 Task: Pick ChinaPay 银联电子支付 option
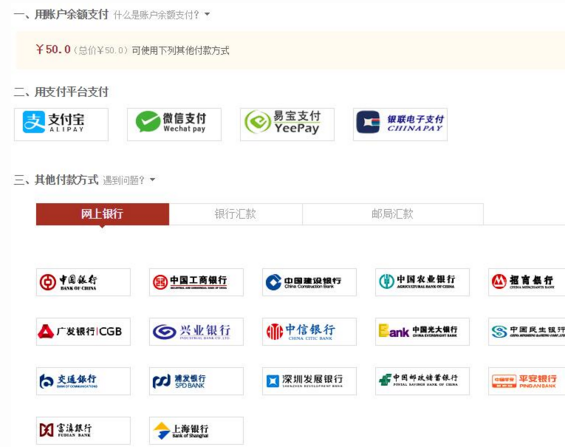tap(400, 124)
